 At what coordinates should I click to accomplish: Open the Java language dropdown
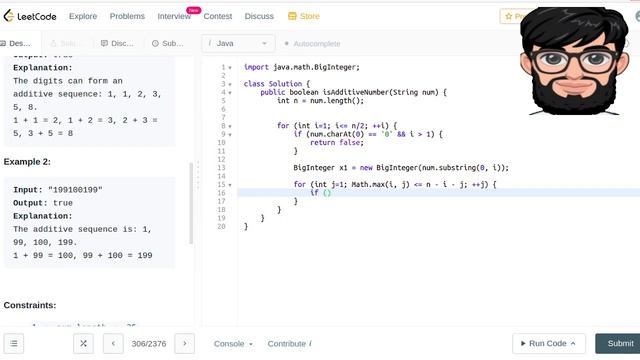point(238,43)
